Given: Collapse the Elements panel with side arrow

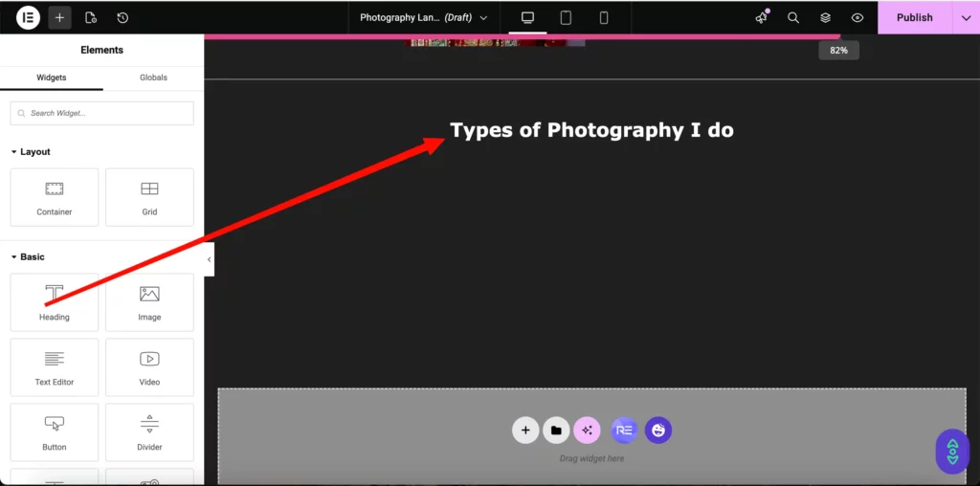Looking at the screenshot, I should [x=209, y=259].
